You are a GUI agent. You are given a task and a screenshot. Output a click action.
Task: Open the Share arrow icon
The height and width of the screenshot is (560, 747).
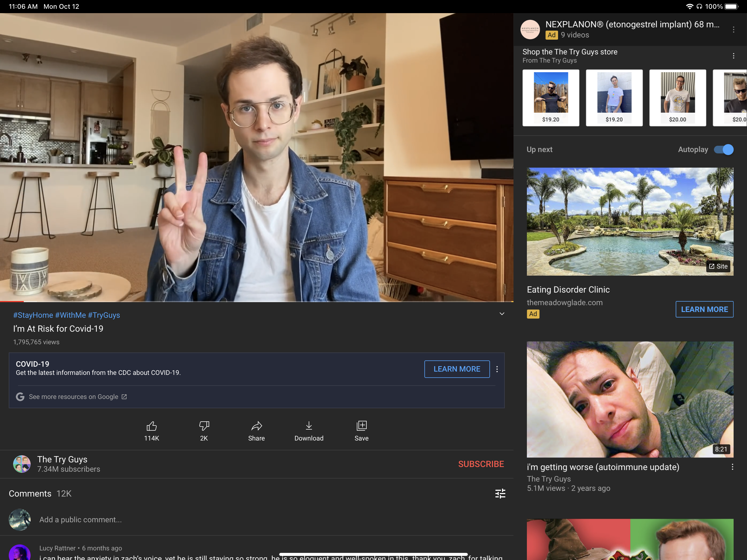click(x=256, y=426)
